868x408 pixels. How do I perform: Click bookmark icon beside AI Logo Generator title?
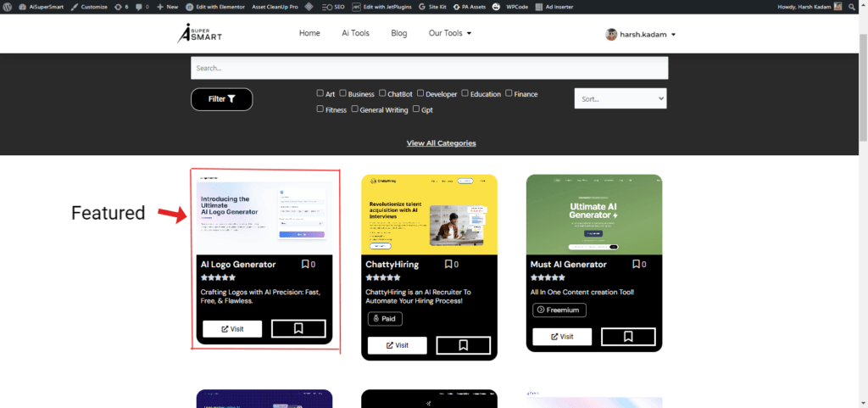[x=305, y=265]
